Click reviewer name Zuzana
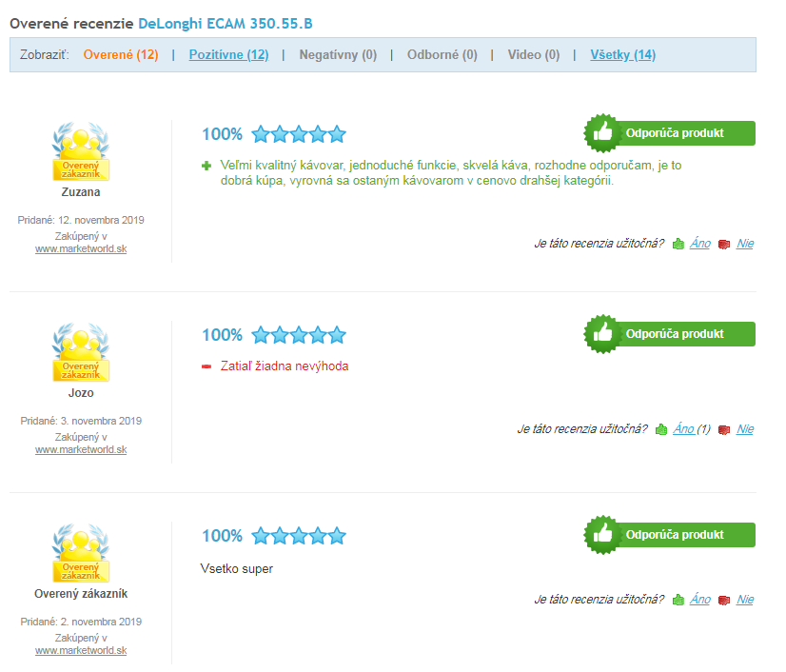 point(81,192)
